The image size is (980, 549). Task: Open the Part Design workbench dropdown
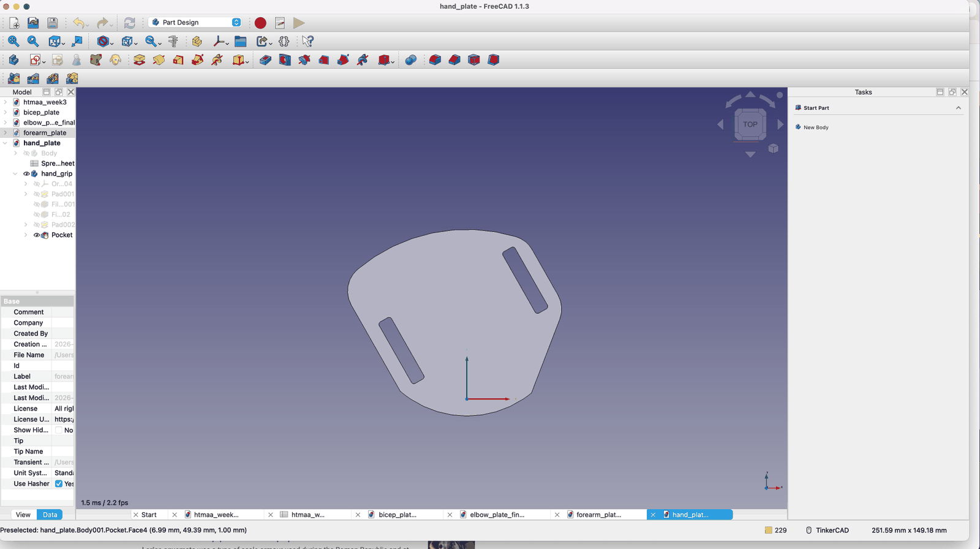point(195,22)
